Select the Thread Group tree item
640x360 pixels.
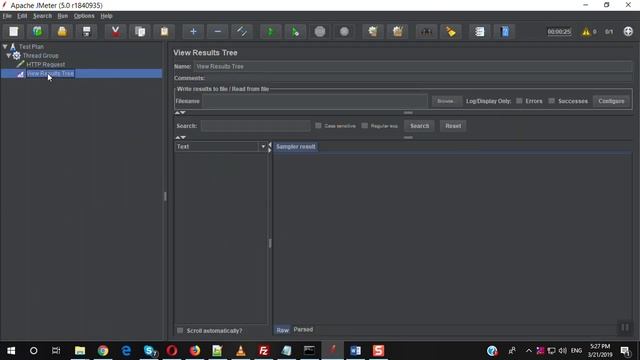click(x=40, y=56)
